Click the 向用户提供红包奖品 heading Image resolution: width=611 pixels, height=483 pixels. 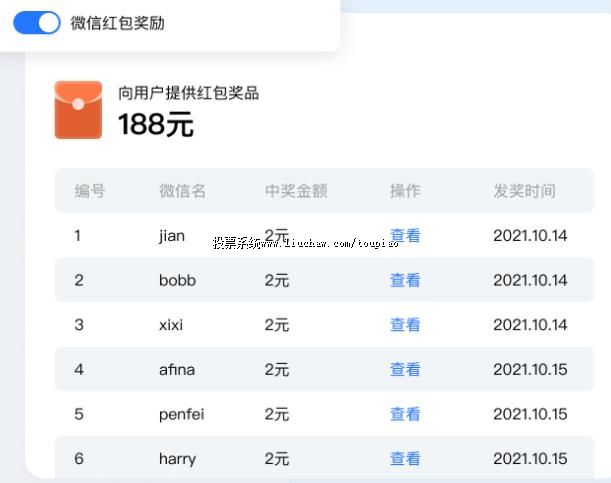click(x=189, y=93)
